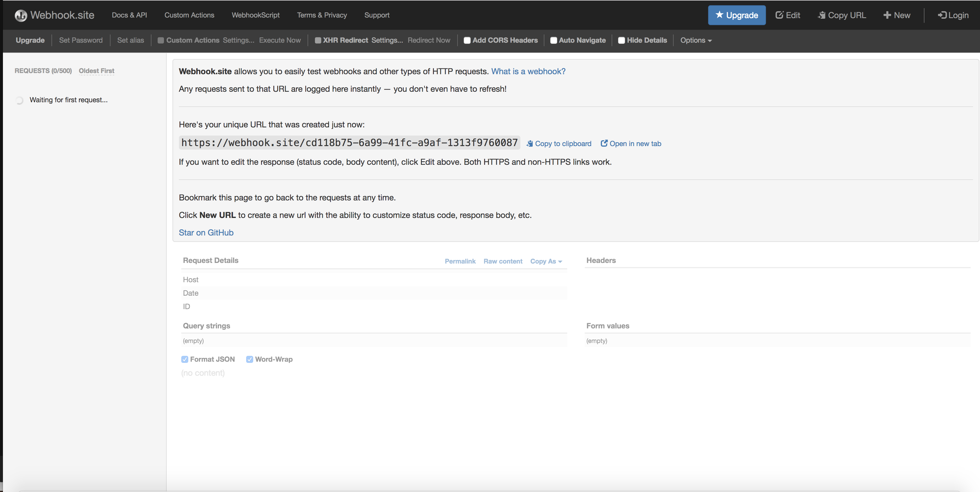Uncheck the Format JSON checkbox
The width and height of the screenshot is (980, 492).
pyautogui.click(x=185, y=359)
